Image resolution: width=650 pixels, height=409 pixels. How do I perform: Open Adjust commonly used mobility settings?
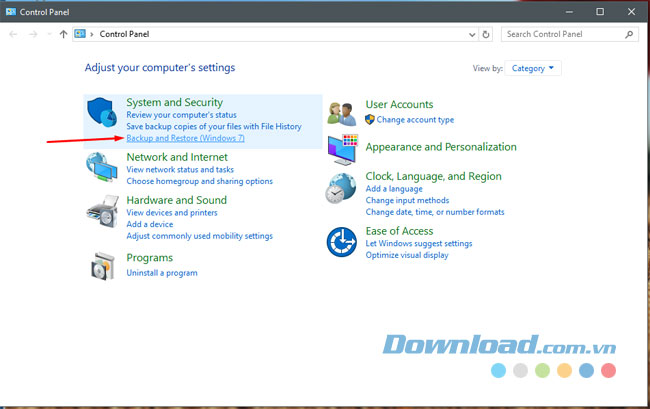(199, 236)
